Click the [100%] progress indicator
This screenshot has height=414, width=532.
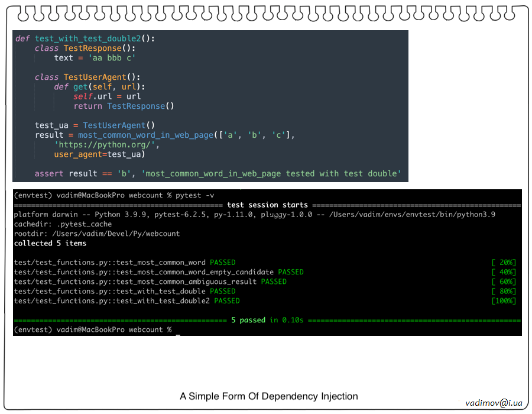click(504, 300)
